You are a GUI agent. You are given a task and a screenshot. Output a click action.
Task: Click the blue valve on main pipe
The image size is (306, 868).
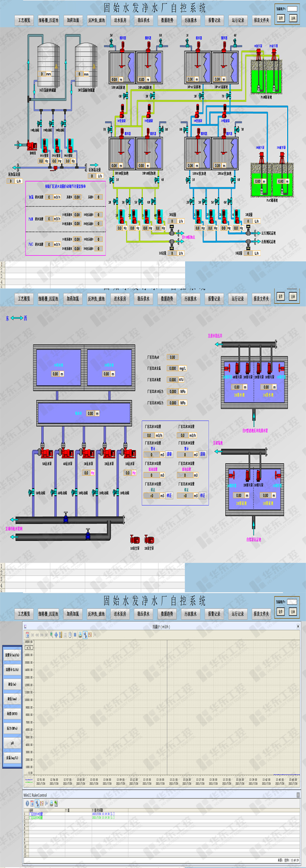[x=66, y=519]
